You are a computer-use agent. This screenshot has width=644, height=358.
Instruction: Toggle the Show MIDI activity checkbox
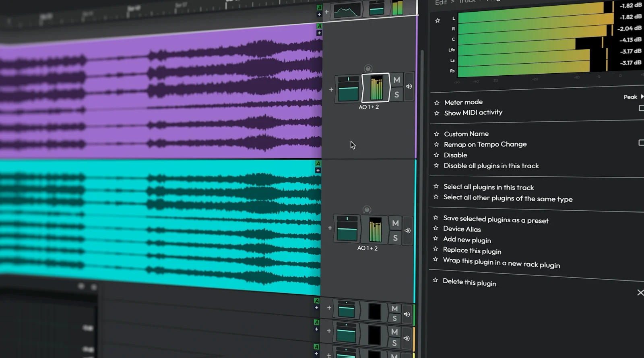click(642, 108)
